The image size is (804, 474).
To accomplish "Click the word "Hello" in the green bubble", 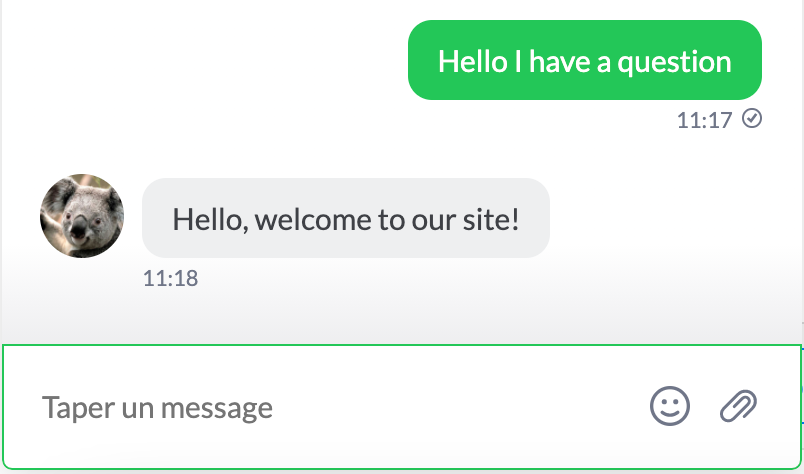I will (x=474, y=62).
